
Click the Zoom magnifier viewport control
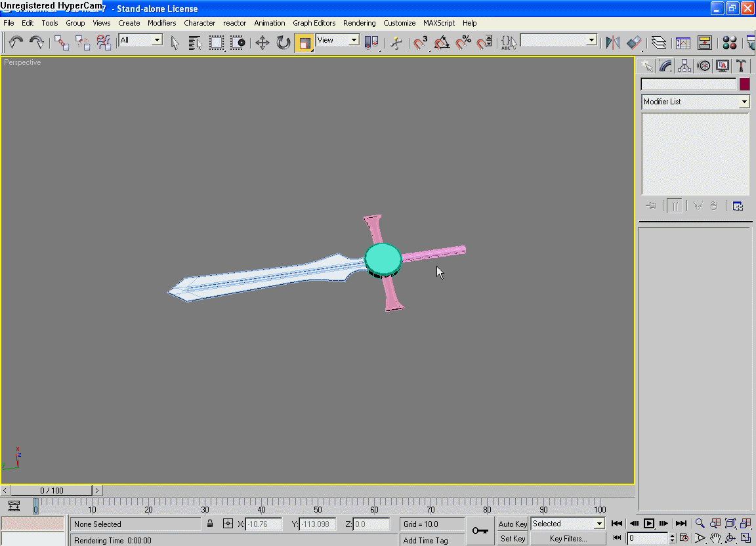(700, 524)
